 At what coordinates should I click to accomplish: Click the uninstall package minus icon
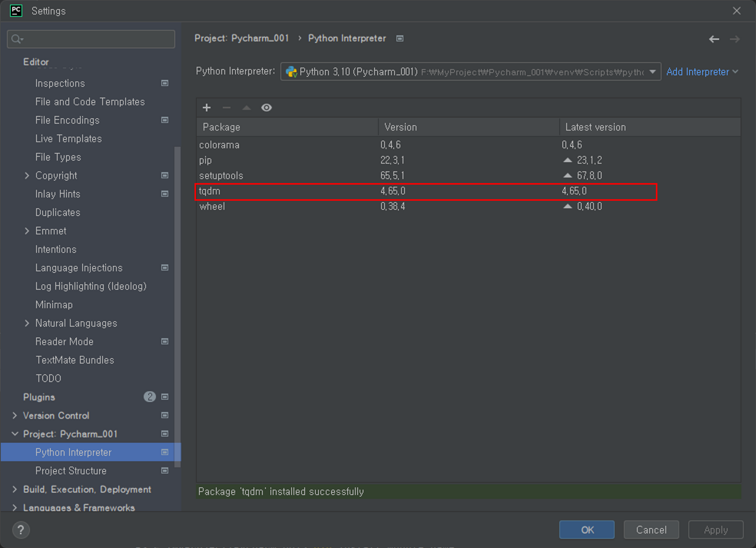click(226, 108)
